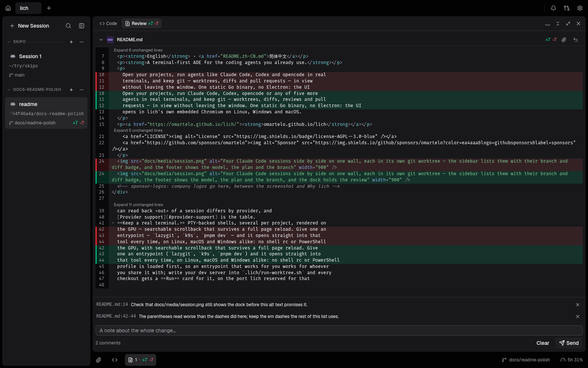588x368 pixels.
Task: Click the 2 comments counter
Action: click(108, 343)
